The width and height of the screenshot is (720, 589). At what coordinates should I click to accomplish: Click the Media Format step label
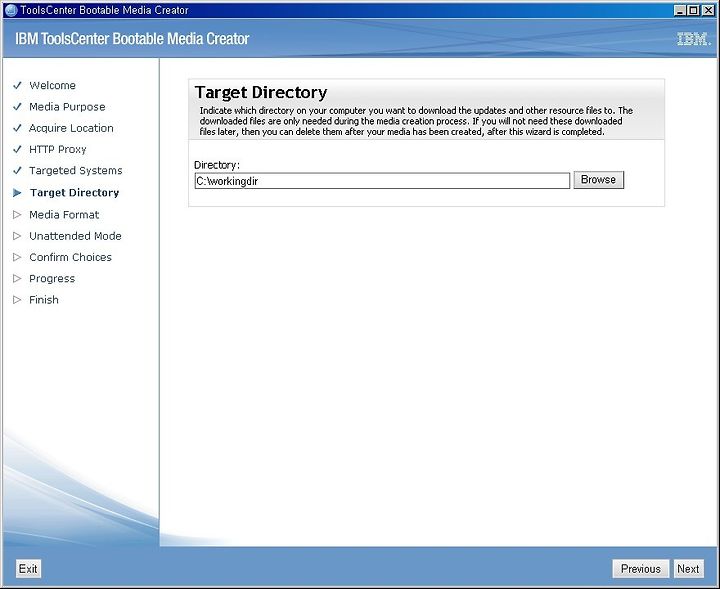(64, 214)
